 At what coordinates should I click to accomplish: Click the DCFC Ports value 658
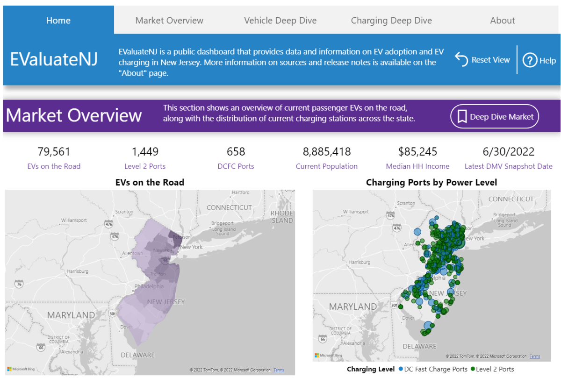(x=236, y=151)
